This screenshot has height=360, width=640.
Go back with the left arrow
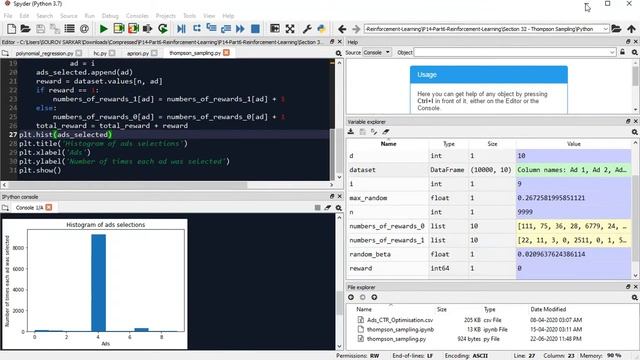pyautogui.click(x=342, y=29)
